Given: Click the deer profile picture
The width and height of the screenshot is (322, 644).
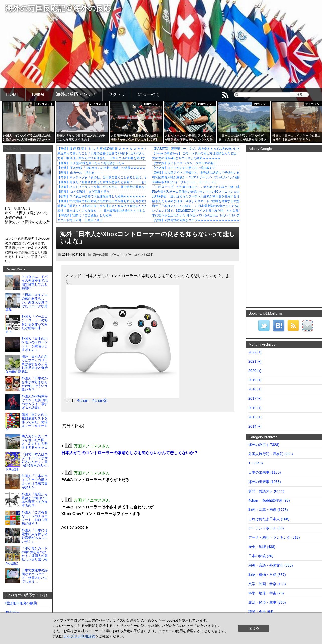Looking at the screenshot, I should pos(29,178).
